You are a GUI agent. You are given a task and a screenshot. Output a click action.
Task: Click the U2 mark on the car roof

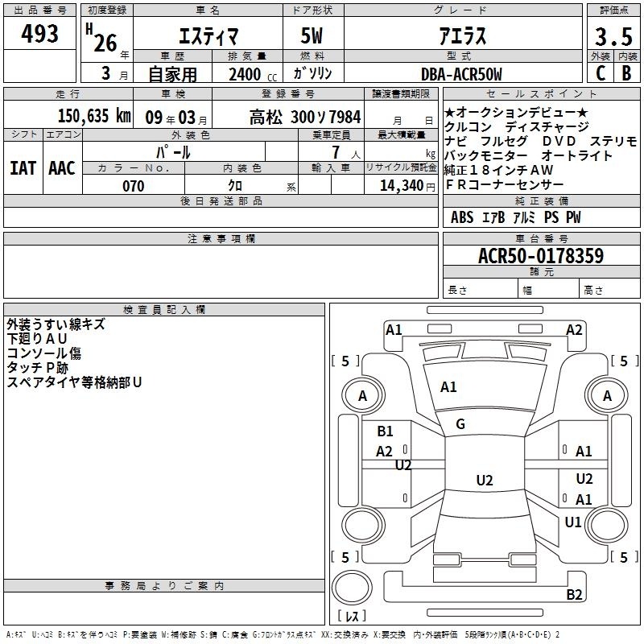484,481
